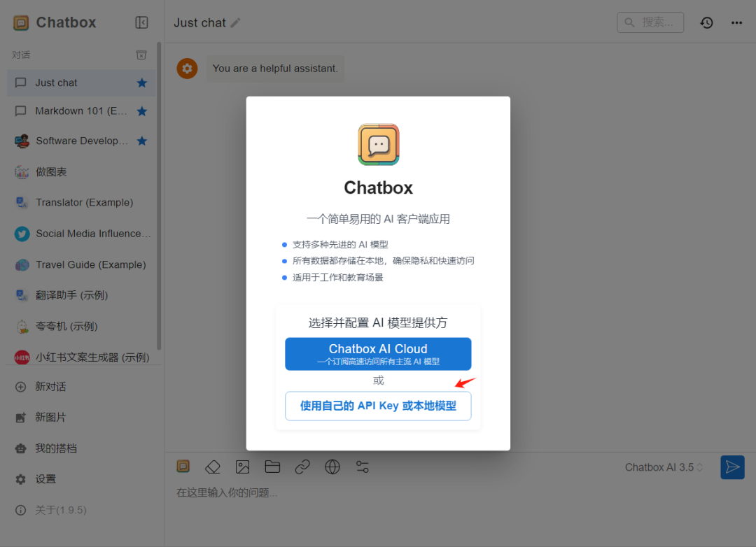Edit the Just chat title pencil icon
This screenshot has width=756, height=547.
(x=235, y=22)
